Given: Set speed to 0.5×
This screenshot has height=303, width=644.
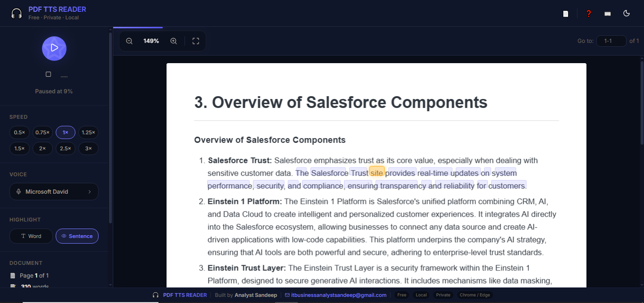Looking at the screenshot, I should coord(19,132).
